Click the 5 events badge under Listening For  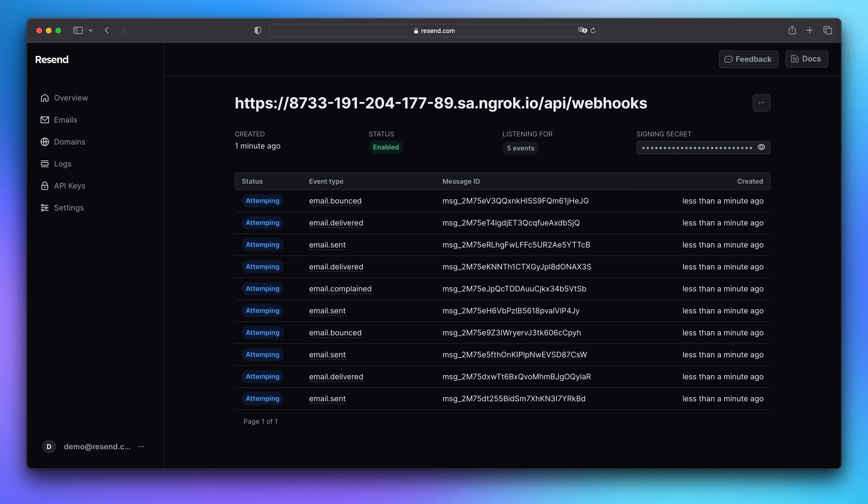tap(520, 148)
